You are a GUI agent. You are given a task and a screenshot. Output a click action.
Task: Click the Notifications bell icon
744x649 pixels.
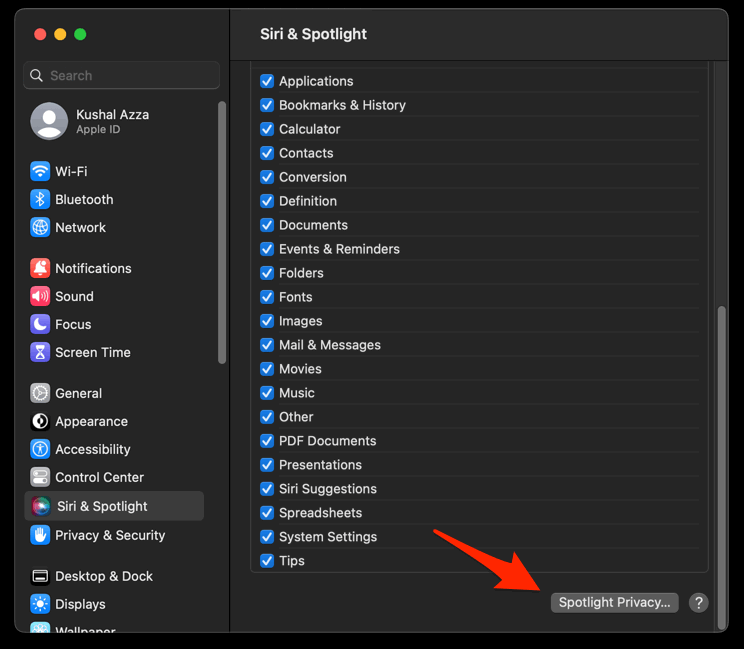(40, 268)
